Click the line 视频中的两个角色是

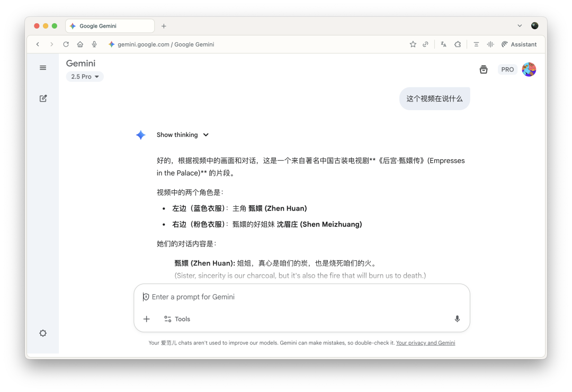(190, 193)
